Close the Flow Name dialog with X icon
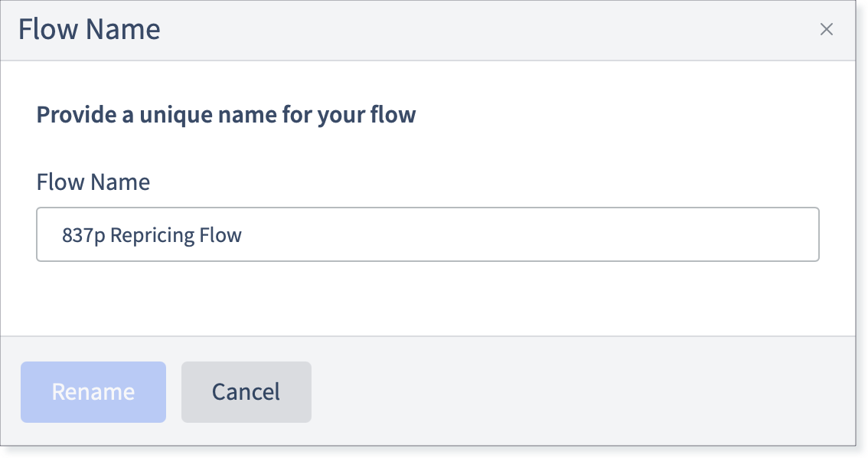Screen dimensions: 868x458 (x=826, y=29)
